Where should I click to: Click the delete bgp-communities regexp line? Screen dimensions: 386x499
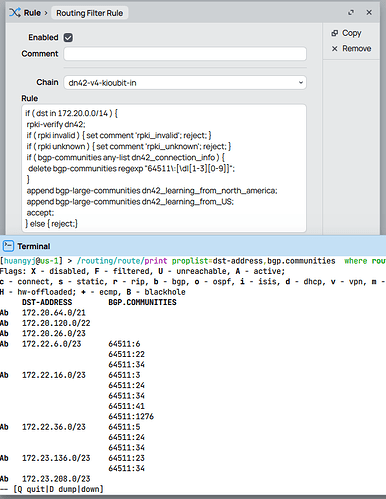pos(131,168)
